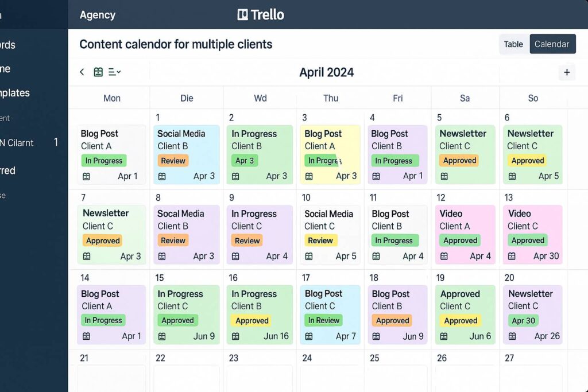Switch to the Calendar view

pos(552,44)
